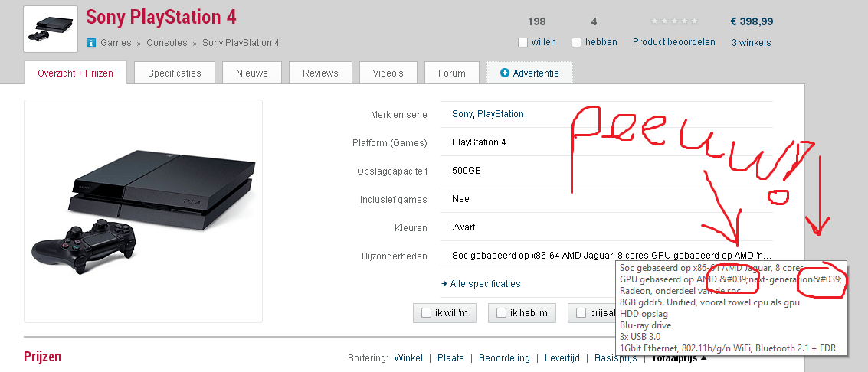Screen dimensions: 868x372
Task: Open the Games breadcrumb link
Action: tap(116, 43)
